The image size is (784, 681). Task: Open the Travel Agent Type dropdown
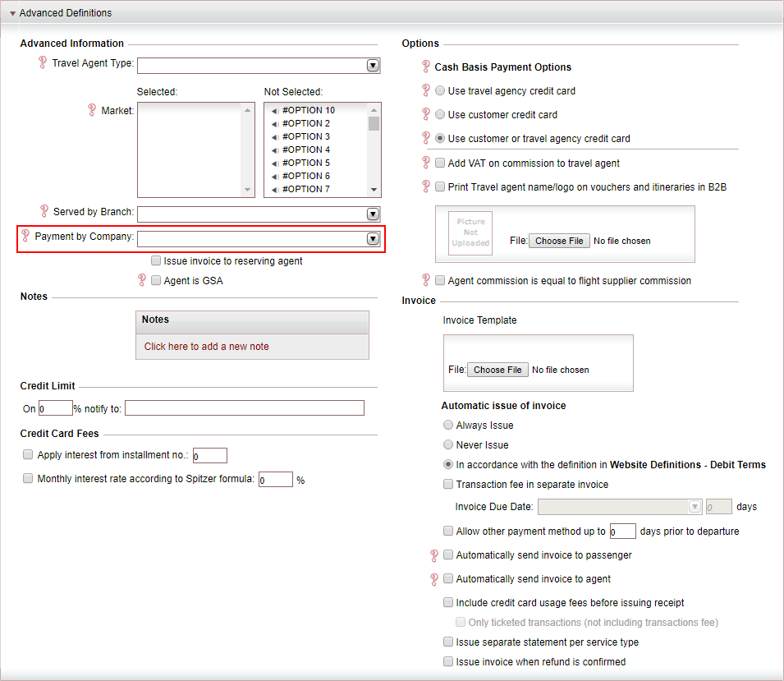tap(373, 66)
